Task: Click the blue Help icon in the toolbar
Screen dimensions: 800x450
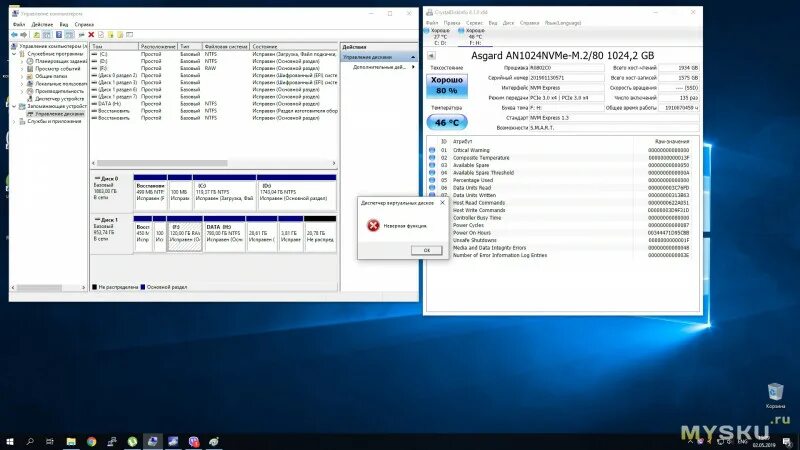Action: point(59,35)
